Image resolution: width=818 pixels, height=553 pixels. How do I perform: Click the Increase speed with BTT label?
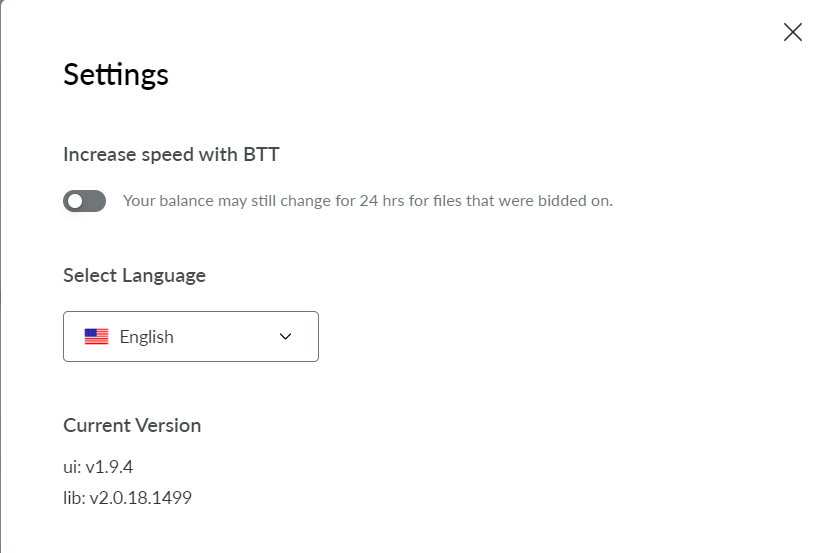171,154
